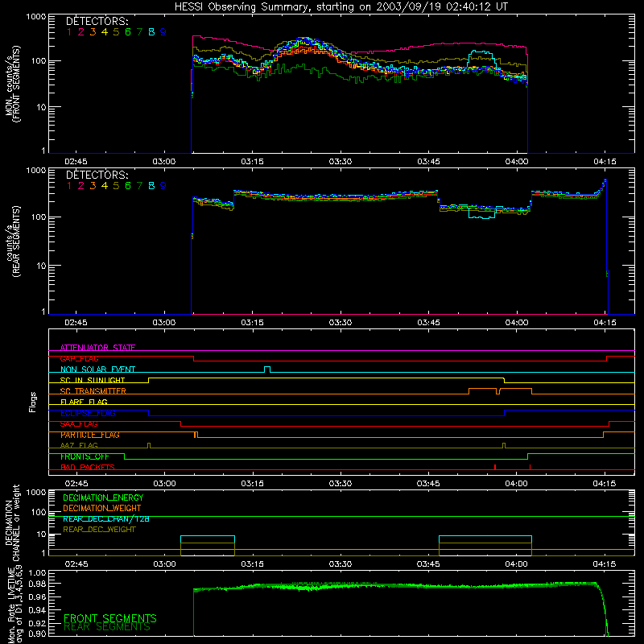
Task: Click the BAD_PACKETS flag label
Action: pyautogui.click(x=88, y=468)
